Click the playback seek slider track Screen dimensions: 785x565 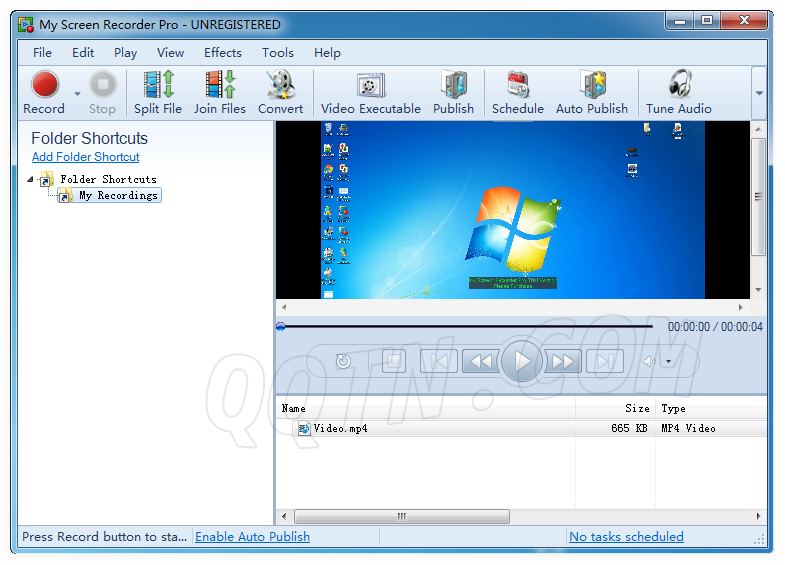click(x=465, y=326)
